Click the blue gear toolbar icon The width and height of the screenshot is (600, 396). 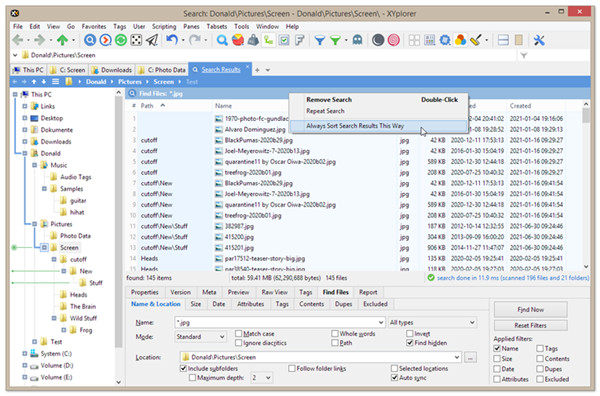445,40
